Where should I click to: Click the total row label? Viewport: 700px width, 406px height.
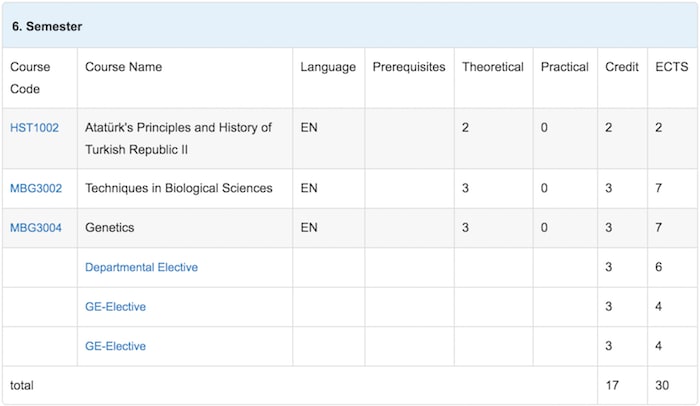pos(22,384)
